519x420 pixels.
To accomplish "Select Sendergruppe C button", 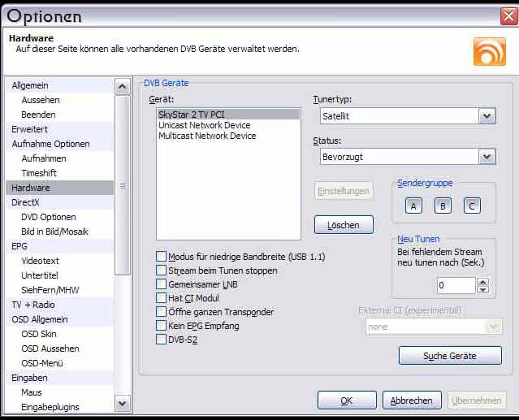I will click(x=472, y=206).
